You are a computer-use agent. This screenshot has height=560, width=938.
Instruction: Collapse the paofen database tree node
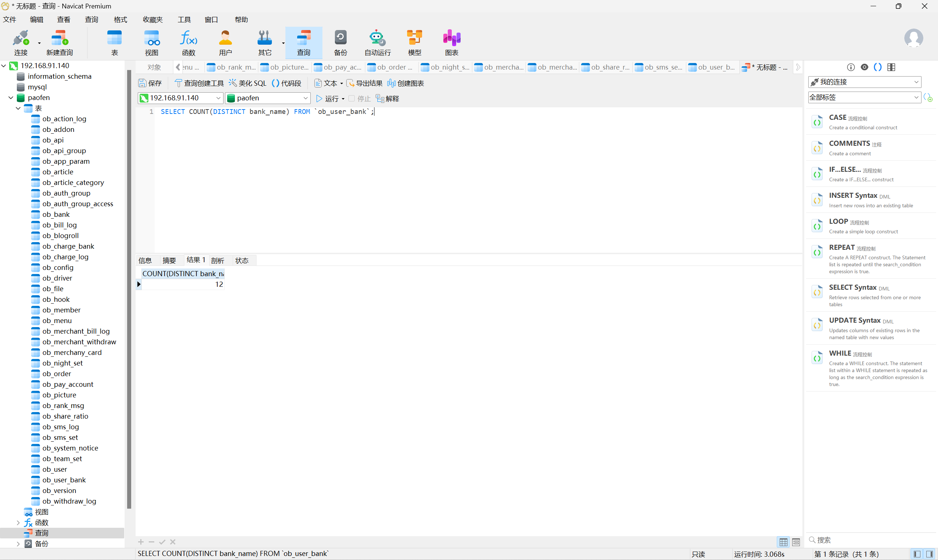(11, 98)
